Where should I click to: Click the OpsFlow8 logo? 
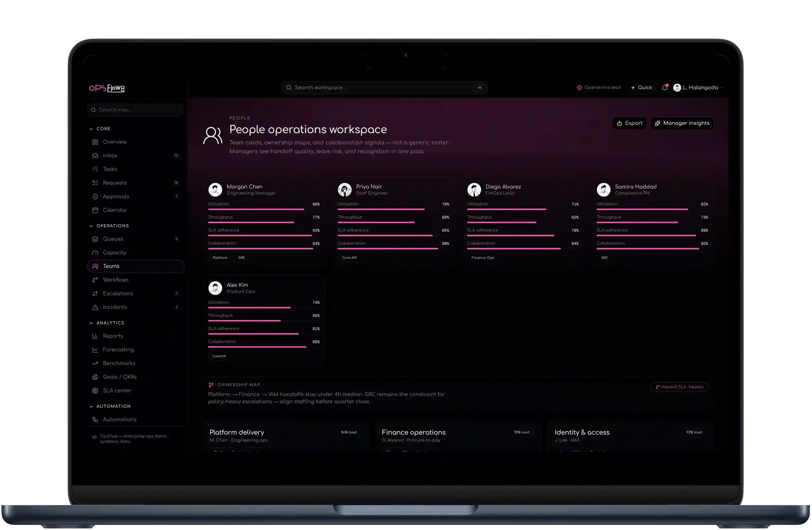[107, 88]
